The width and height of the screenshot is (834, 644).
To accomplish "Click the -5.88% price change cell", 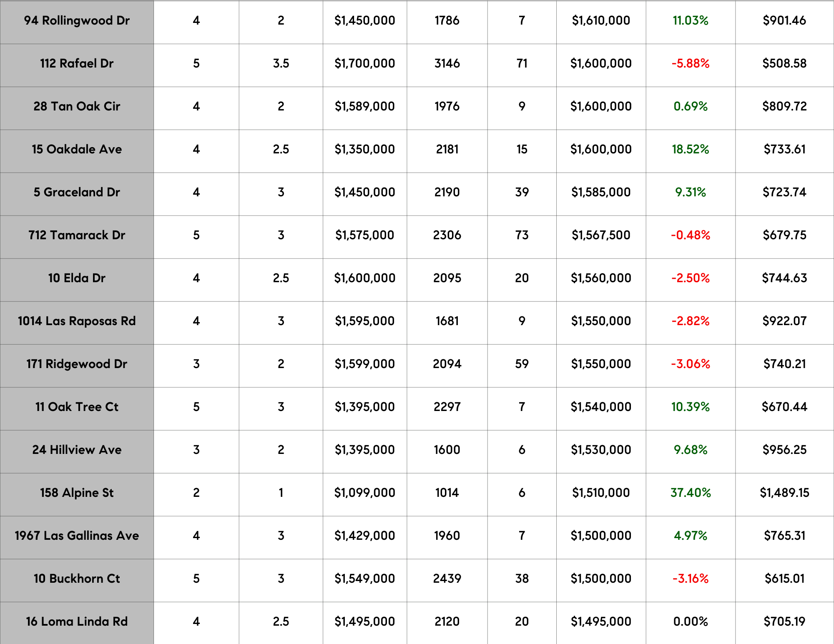I will point(690,64).
